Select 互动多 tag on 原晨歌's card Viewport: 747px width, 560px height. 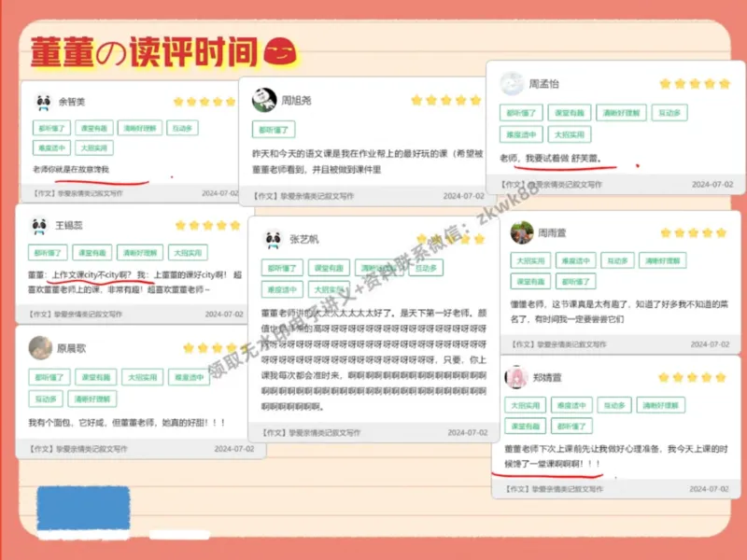pos(46,399)
